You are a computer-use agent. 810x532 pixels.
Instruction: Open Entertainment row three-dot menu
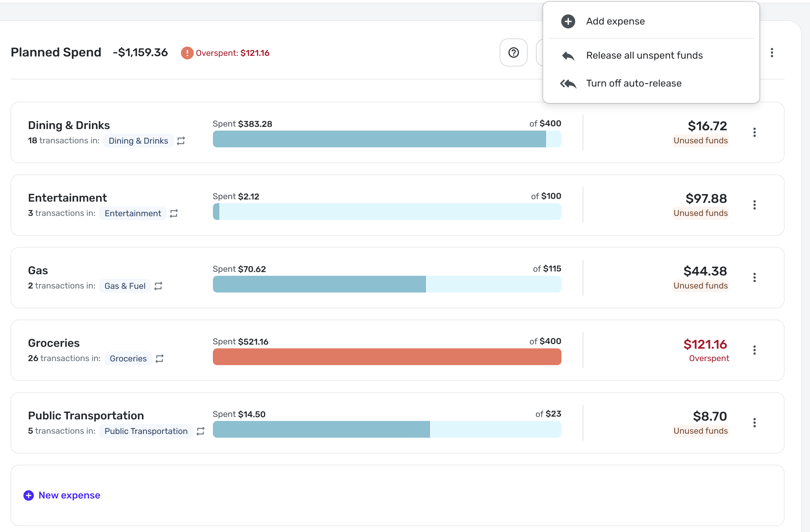(x=754, y=205)
